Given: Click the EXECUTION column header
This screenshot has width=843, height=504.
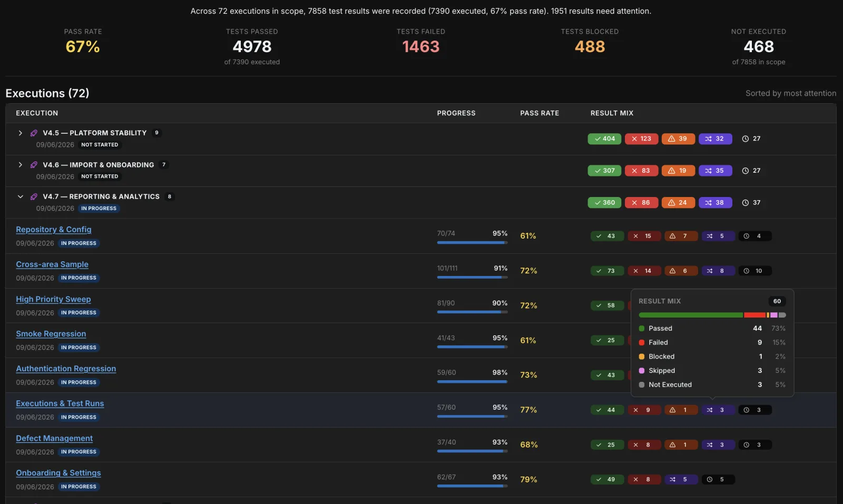Looking at the screenshot, I should click(37, 113).
